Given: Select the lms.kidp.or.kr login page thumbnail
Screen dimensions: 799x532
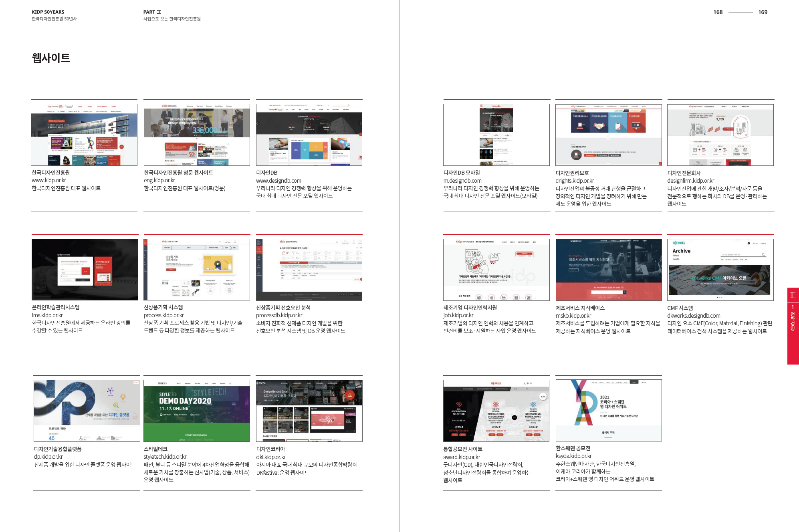Looking at the screenshot, I should coord(85,270).
